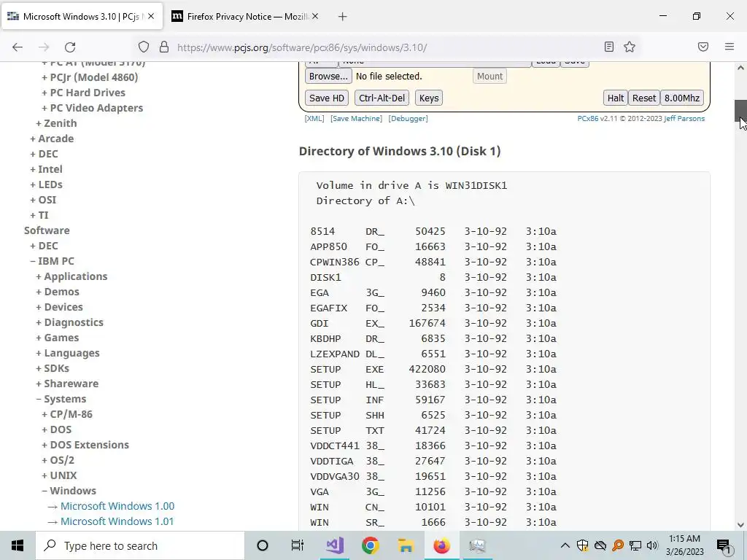Screen dimensions: 747x560
Task: Open the [Debugger] link
Action: click(409, 119)
